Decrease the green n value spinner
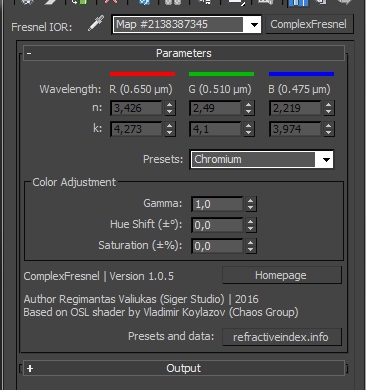 [249, 112]
